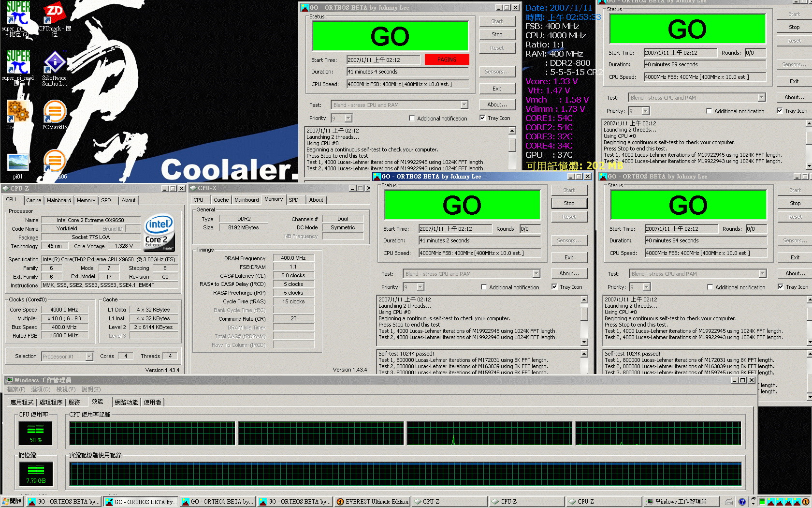
Task: Open 檔案(F) menu in Task Manager
Action: tap(16, 389)
